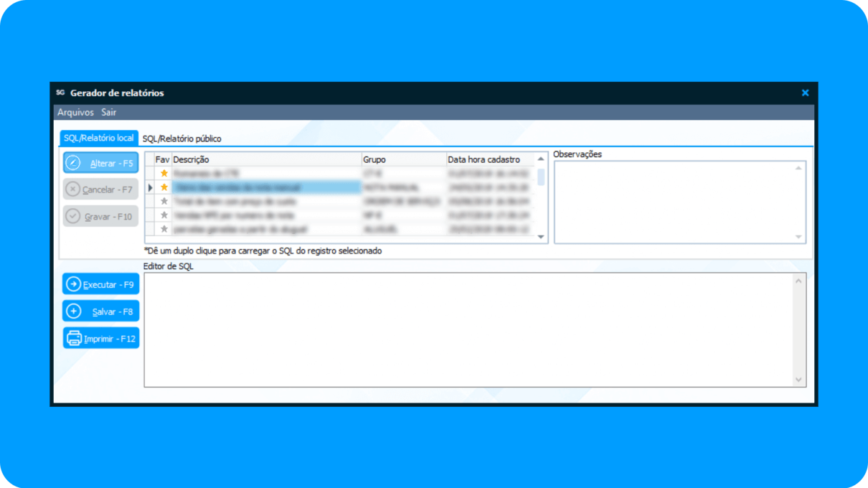Switch to SQL/Relatório público tab
Screen dimensions: 868x488
[182, 139]
